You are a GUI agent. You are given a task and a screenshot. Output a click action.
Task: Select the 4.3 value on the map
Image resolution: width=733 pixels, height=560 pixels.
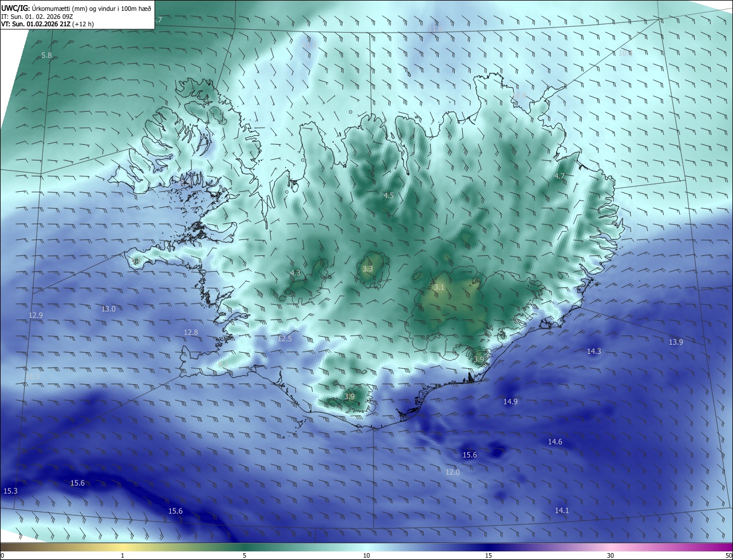tap(295, 273)
